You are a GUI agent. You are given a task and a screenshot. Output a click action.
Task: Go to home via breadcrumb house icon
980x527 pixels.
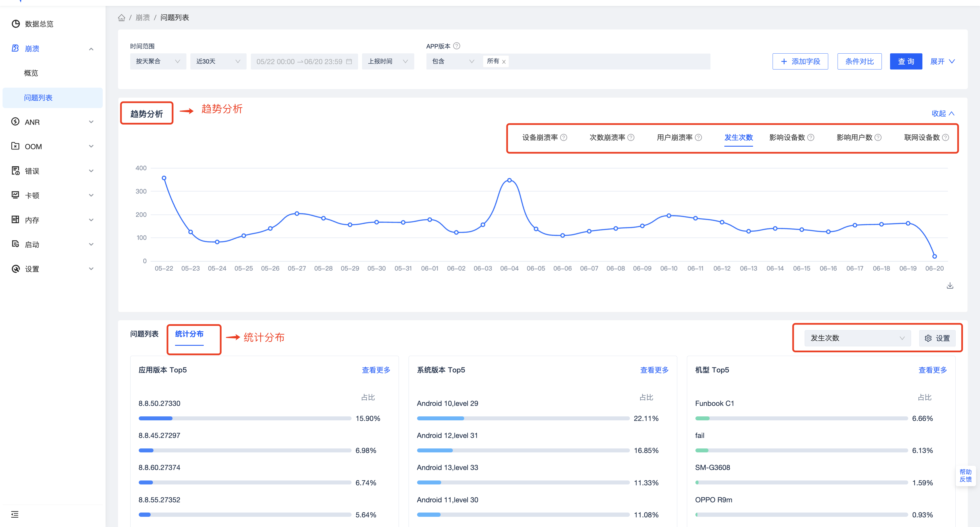point(122,18)
